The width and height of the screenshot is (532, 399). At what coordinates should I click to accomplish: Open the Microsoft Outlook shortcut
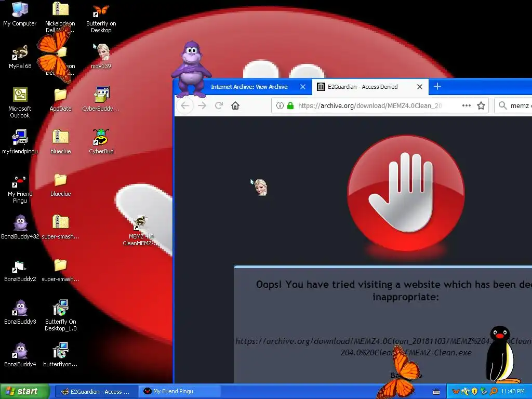click(x=20, y=102)
